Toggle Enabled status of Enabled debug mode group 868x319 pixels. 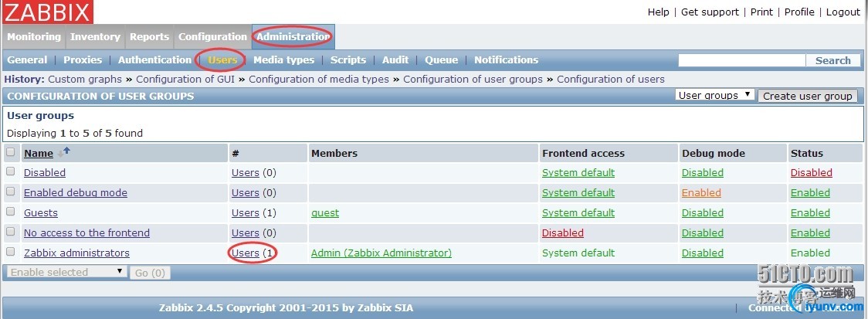pos(810,193)
